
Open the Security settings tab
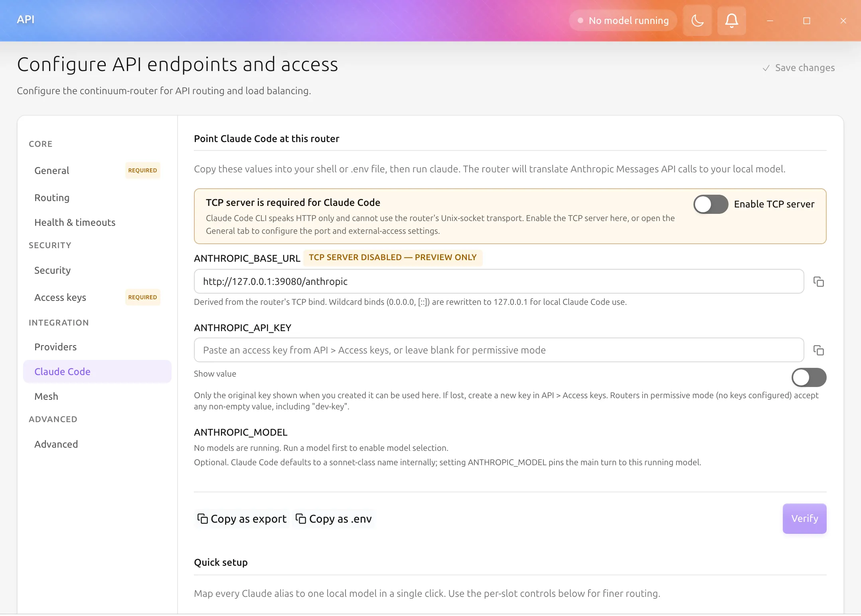97,270
